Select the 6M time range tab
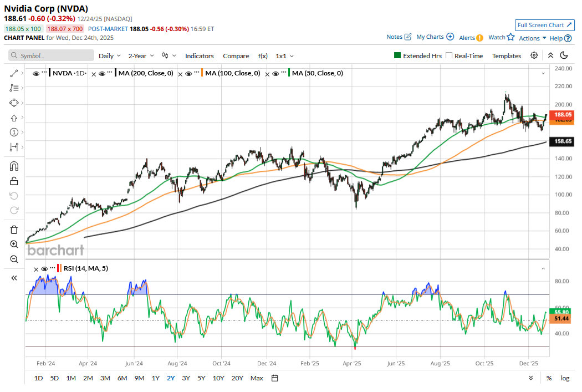 pyautogui.click(x=122, y=378)
